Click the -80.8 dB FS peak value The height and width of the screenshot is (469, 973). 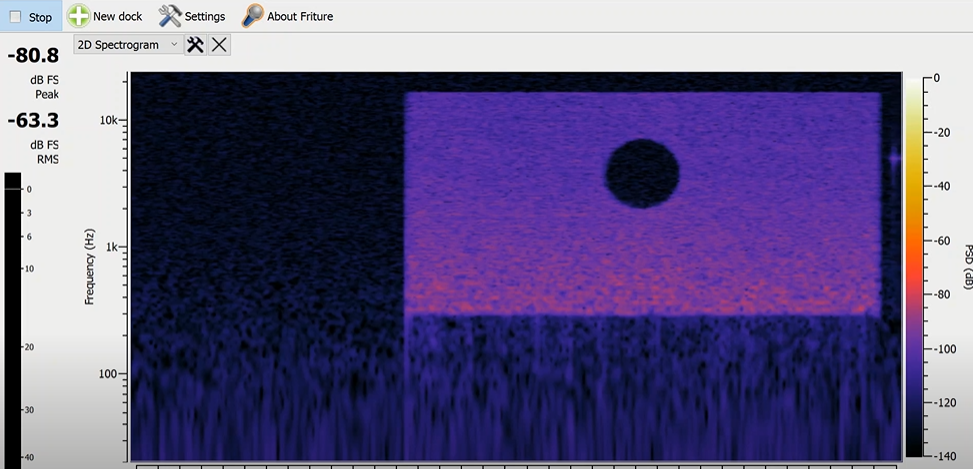[x=34, y=56]
